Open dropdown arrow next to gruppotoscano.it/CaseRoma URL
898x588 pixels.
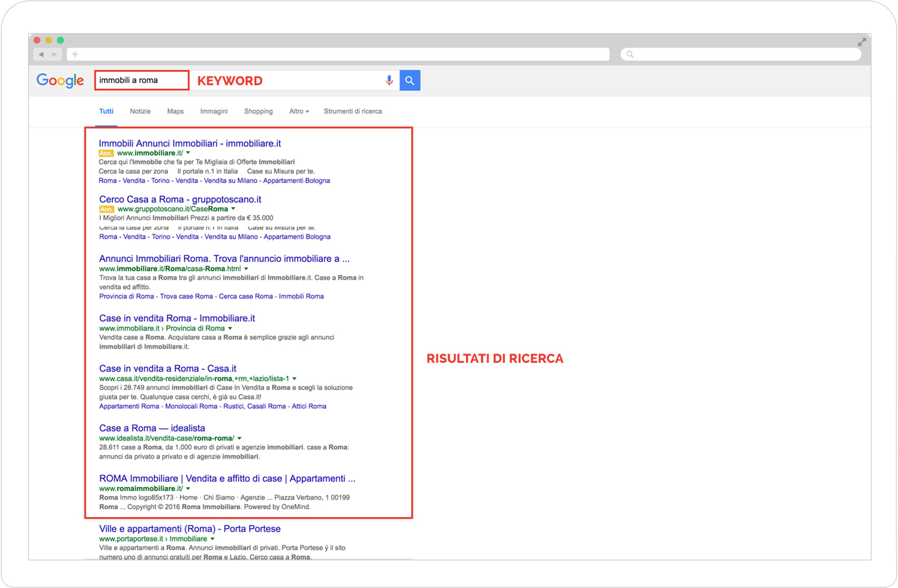pos(233,209)
